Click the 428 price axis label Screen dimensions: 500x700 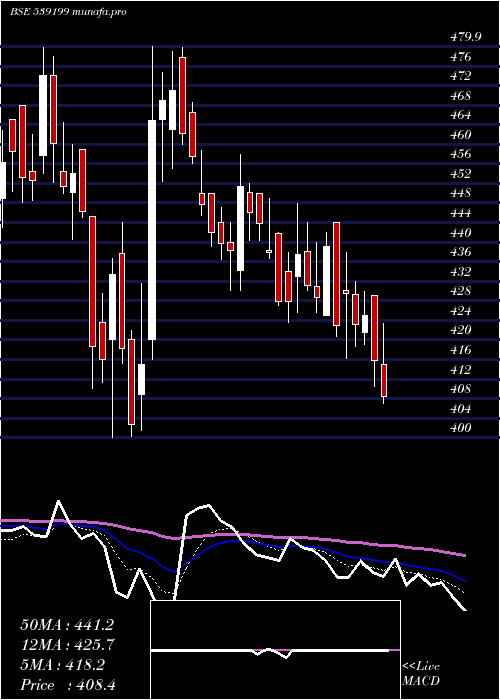pos(460,291)
